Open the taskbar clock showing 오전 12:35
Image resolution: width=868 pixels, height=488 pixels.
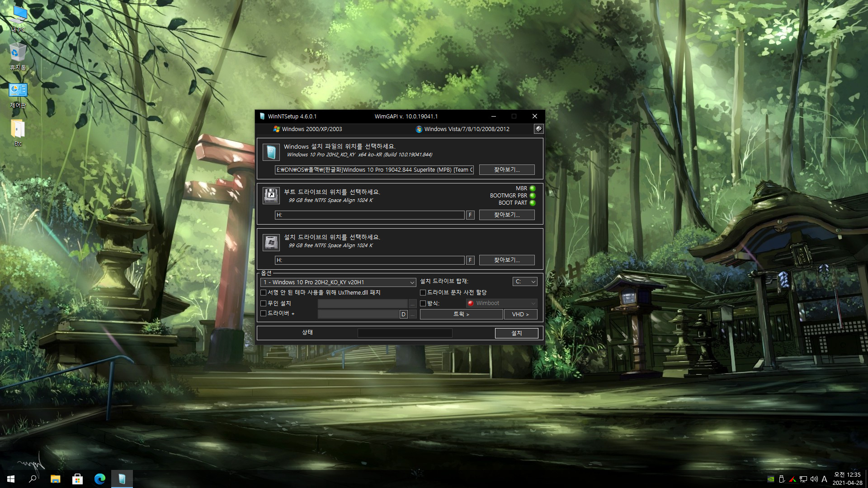coord(847,479)
